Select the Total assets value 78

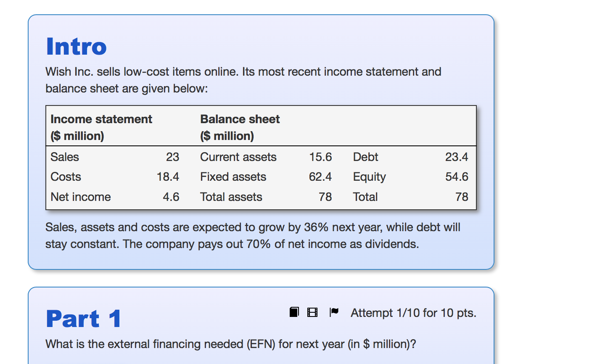(x=325, y=197)
